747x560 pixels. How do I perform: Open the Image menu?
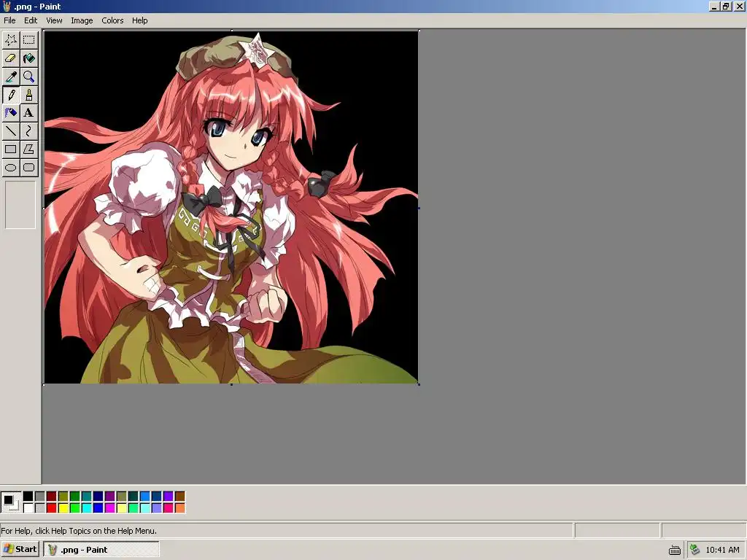pyautogui.click(x=82, y=20)
